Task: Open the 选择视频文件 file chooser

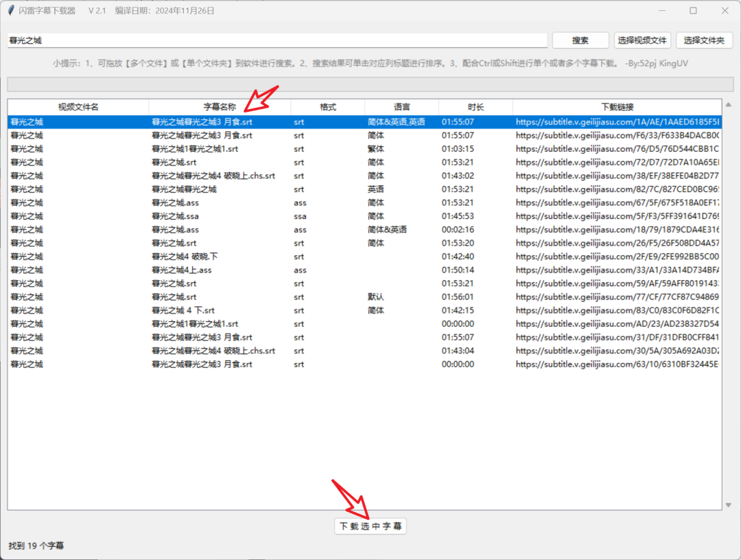Action: [x=642, y=40]
